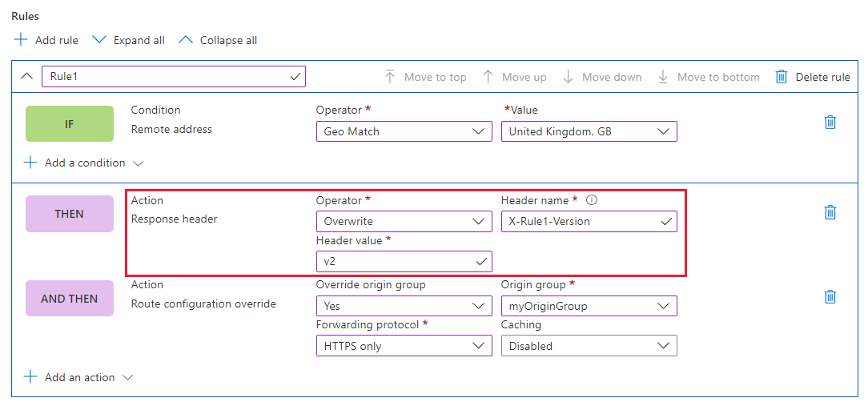Click the Route configuration override text
This screenshot has width=868, height=406.
point(203,303)
